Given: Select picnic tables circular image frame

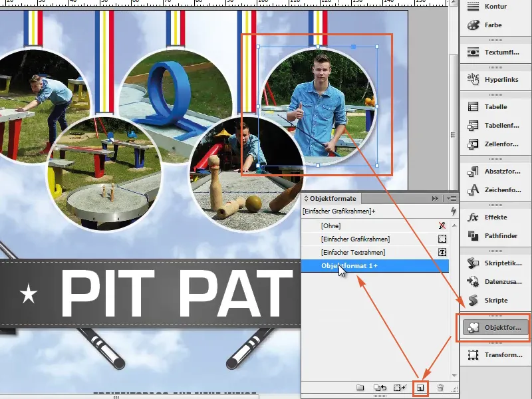Looking at the screenshot, I should 104,175.
